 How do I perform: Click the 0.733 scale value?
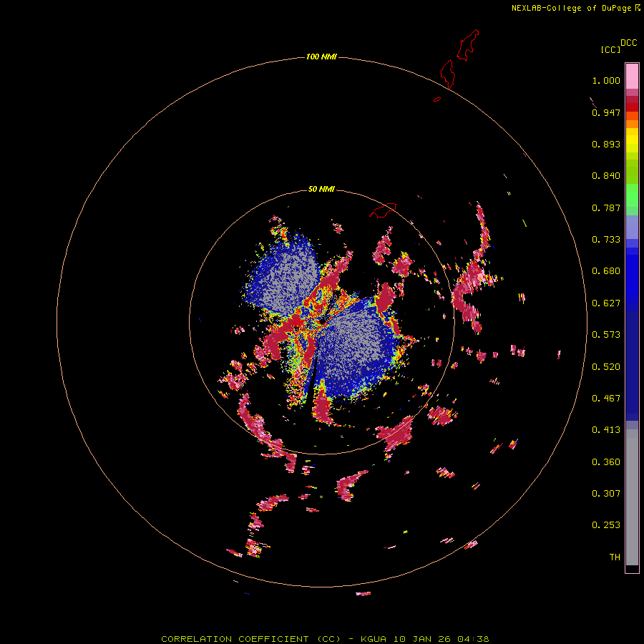click(x=606, y=240)
